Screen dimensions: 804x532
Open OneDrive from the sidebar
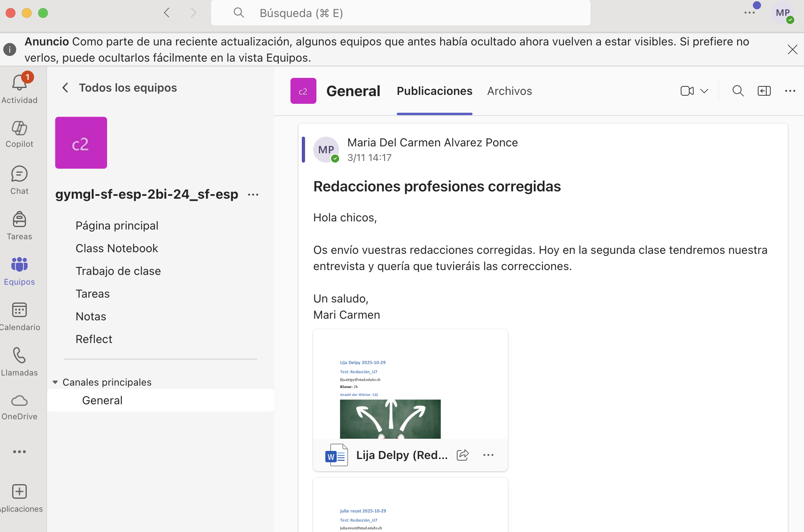(19, 401)
